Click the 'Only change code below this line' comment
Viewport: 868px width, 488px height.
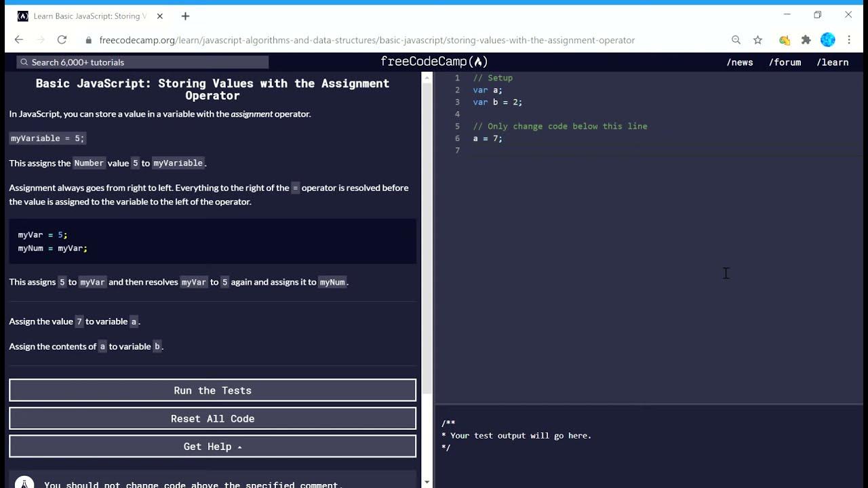coord(560,126)
